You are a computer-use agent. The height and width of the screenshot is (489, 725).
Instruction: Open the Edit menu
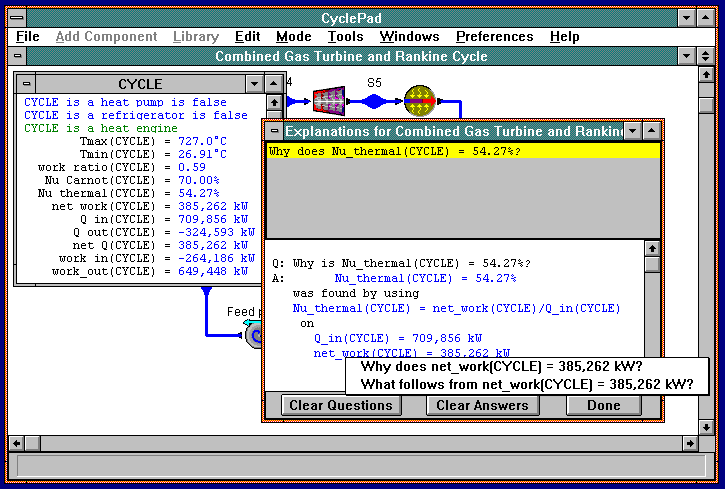tap(247, 37)
